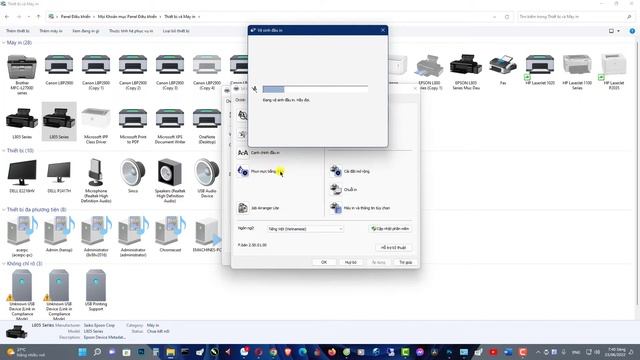Select the Microsoft IPP Class Driver printer

click(96, 125)
